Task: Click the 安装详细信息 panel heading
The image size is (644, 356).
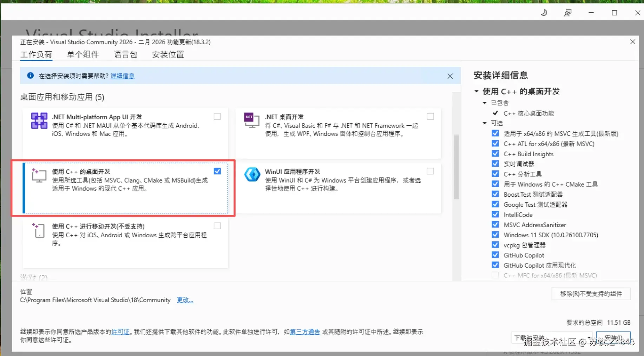Action: tap(500, 75)
